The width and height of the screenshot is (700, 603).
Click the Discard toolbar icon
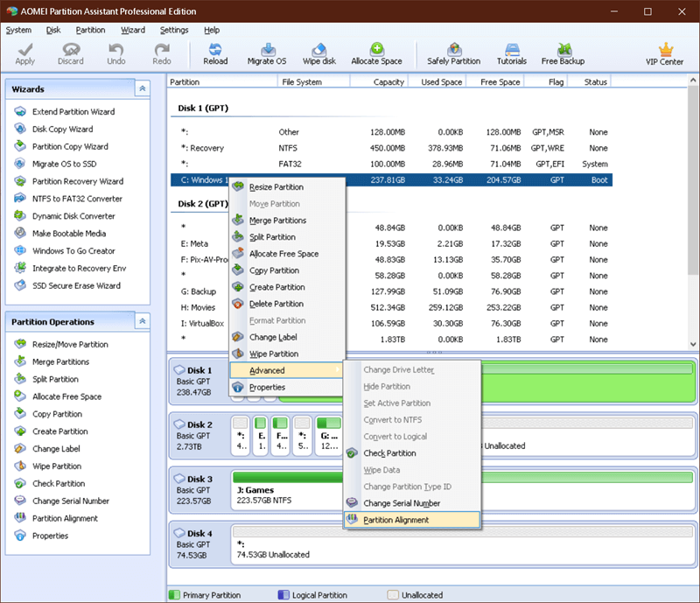[x=71, y=49]
